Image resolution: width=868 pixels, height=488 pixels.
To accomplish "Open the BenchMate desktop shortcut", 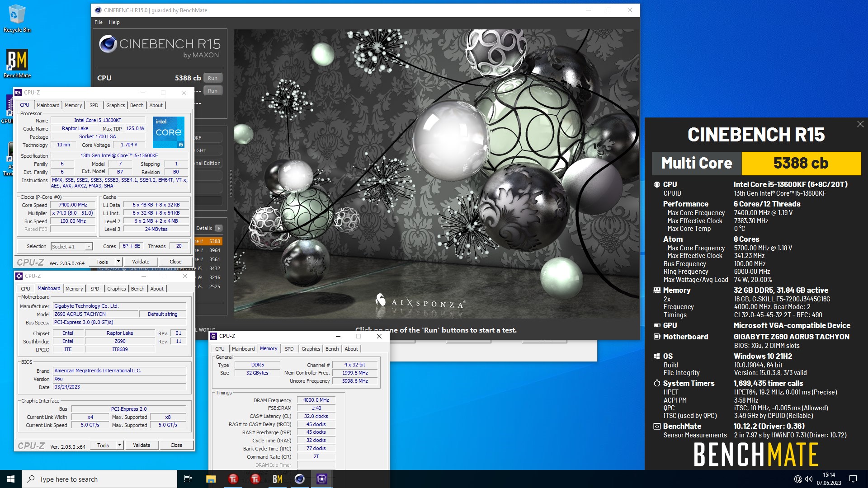I will pos(17,63).
